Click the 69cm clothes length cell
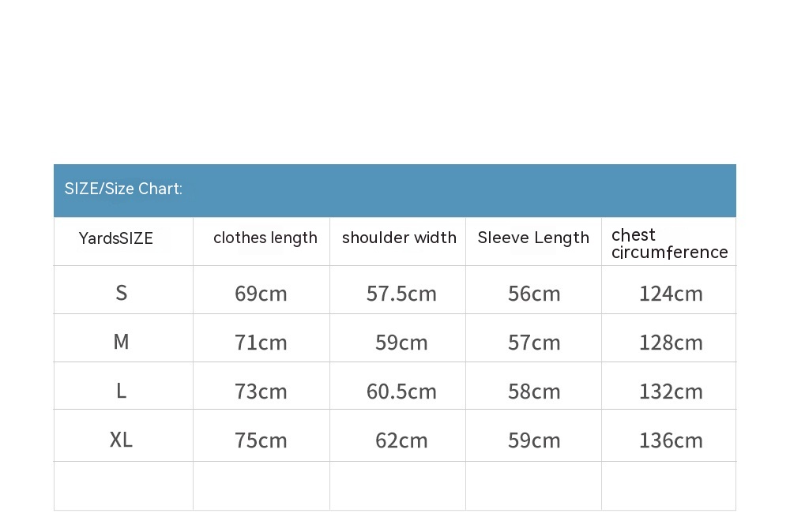The image size is (790, 532). [261, 294]
